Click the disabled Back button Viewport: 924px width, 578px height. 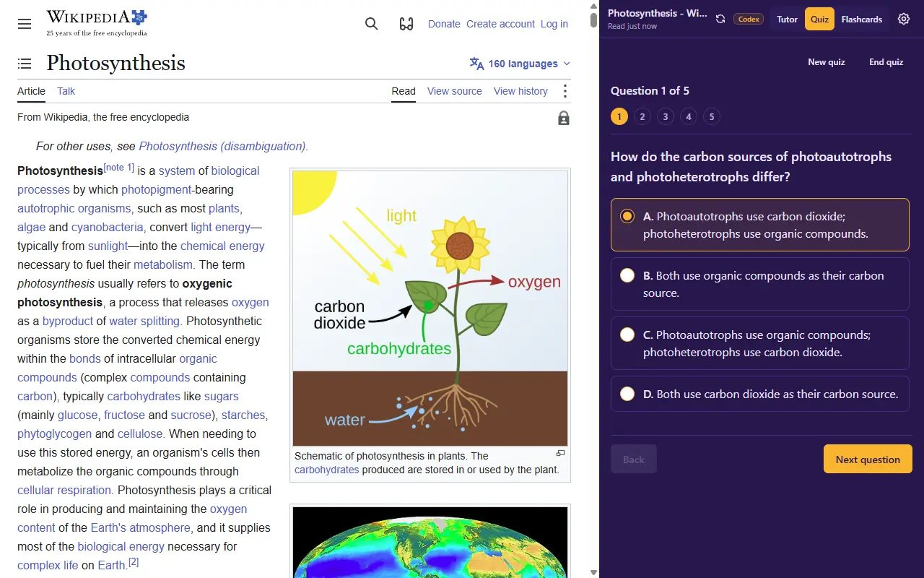pos(634,459)
